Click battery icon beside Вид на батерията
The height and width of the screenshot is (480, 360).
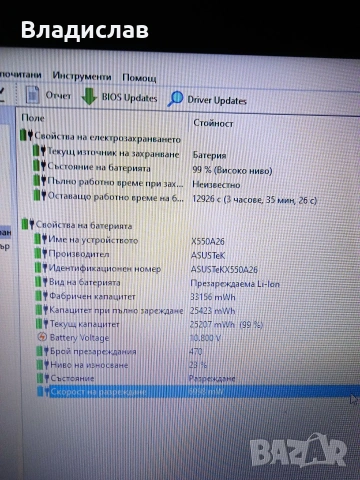pos(42,281)
